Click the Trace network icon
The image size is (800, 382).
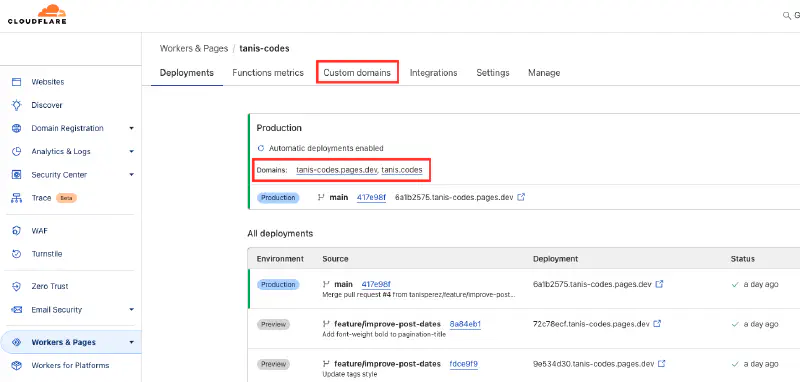[16, 198]
